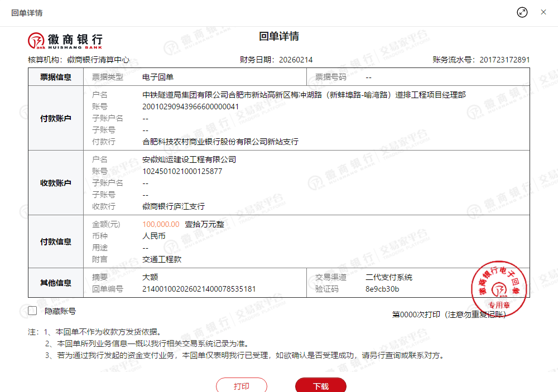This screenshot has width=558, height=392.
Task: Close the 回单详情 dialog
Action: [x=543, y=12]
